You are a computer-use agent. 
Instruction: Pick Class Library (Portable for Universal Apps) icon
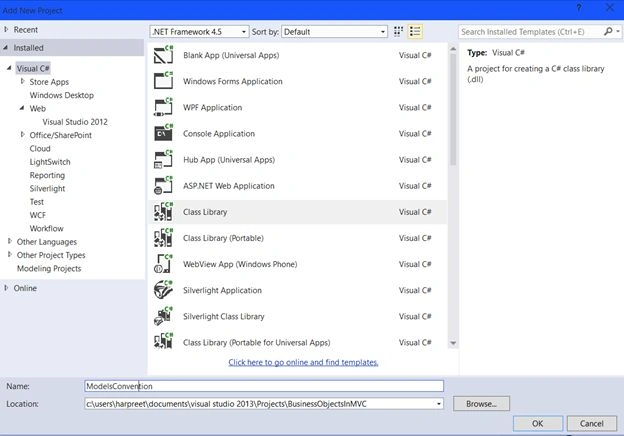(163, 342)
